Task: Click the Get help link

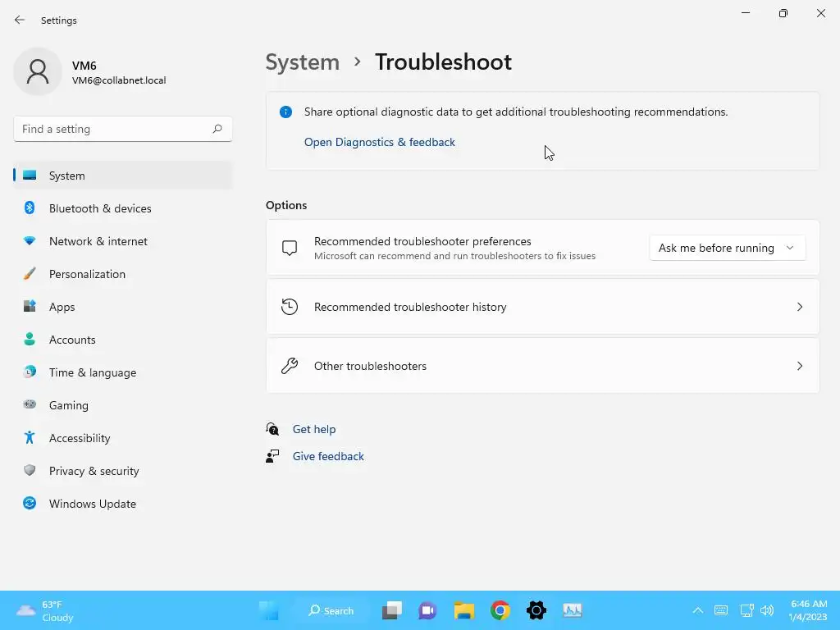Action: click(x=314, y=429)
